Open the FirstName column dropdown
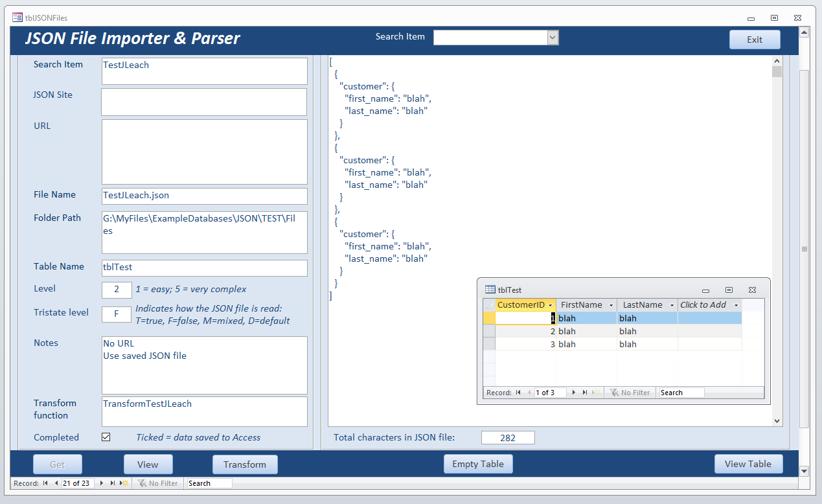Viewport: 822px width, 504px height. pyautogui.click(x=611, y=305)
